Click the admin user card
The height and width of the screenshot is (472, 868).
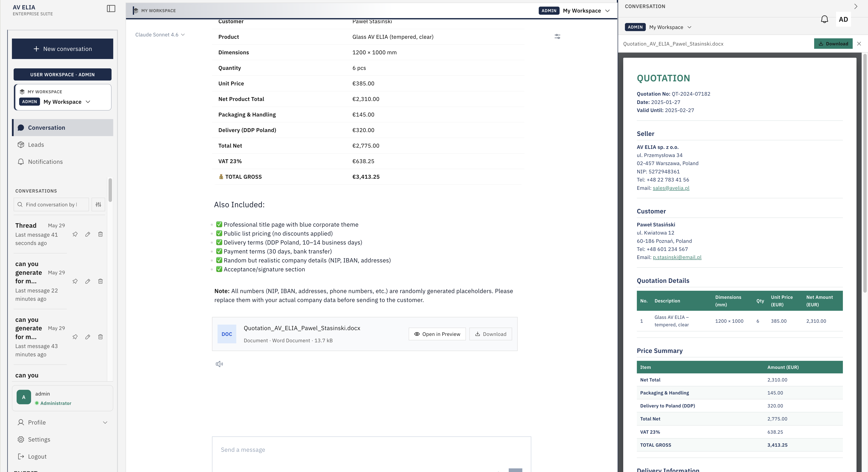click(62, 398)
